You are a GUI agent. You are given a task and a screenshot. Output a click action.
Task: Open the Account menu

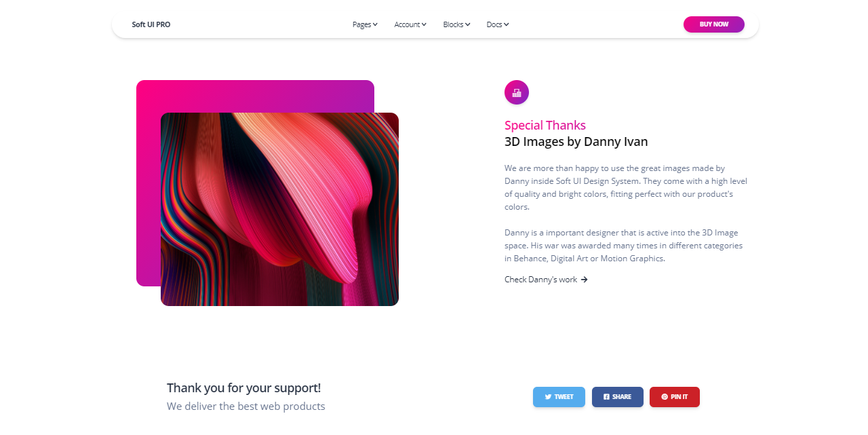point(410,24)
